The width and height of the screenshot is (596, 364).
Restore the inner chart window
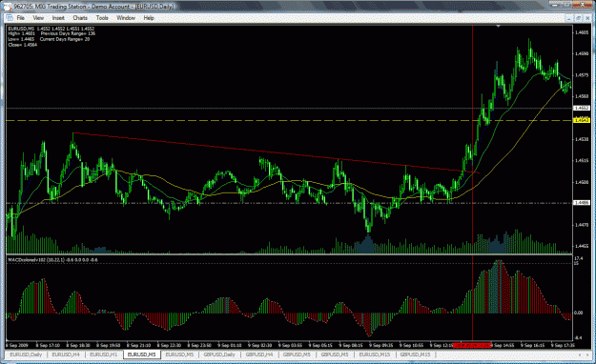578,18
